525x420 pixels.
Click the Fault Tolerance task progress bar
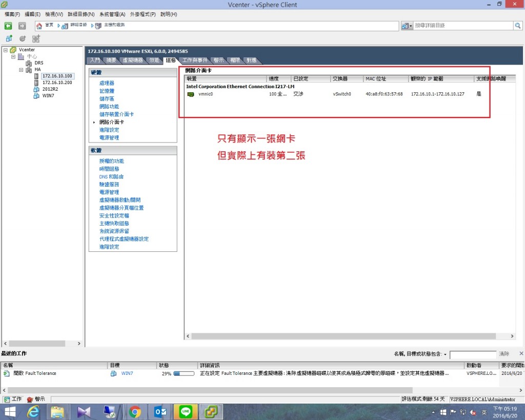(184, 374)
